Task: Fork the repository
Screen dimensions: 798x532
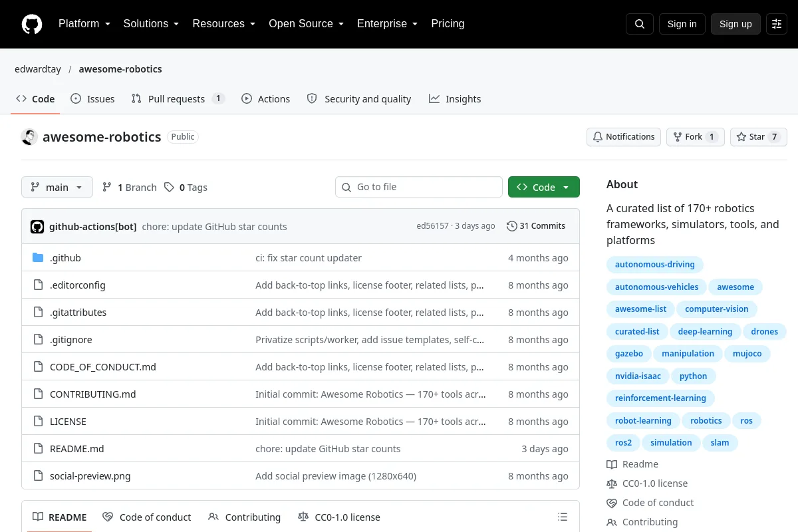Action: [696, 137]
